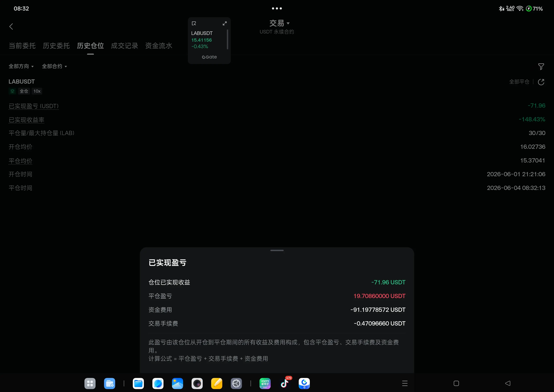Tap the system home square button
Screen dimensions: 554x392
pyautogui.click(x=456, y=383)
